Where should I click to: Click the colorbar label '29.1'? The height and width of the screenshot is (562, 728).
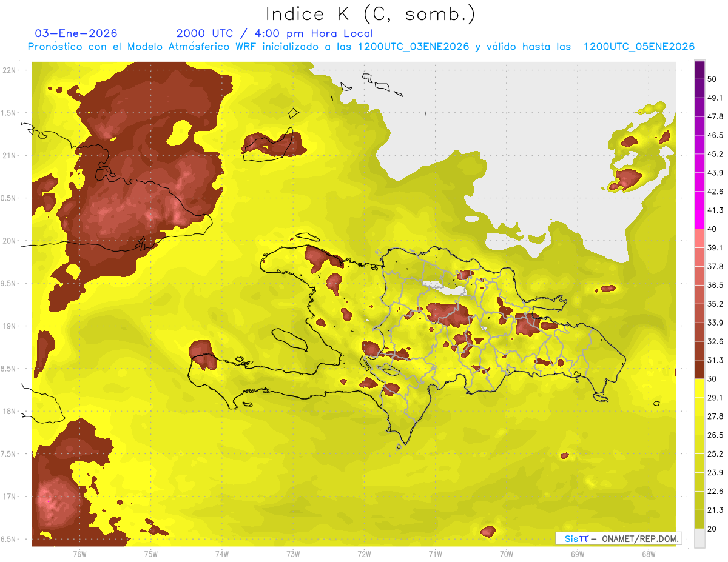pos(715,398)
